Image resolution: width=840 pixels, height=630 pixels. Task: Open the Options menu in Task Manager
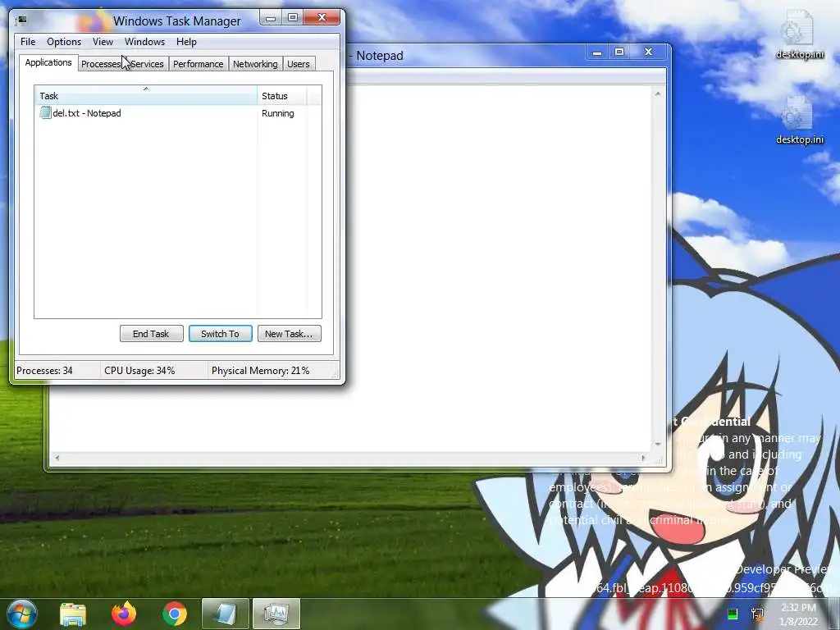[64, 42]
